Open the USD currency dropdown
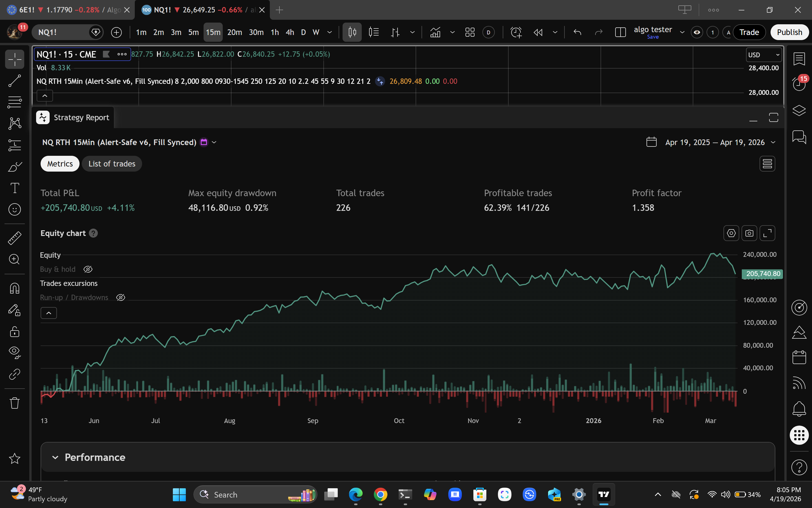Image resolution: width=812 pixels, height=508 pixels. 764,55
